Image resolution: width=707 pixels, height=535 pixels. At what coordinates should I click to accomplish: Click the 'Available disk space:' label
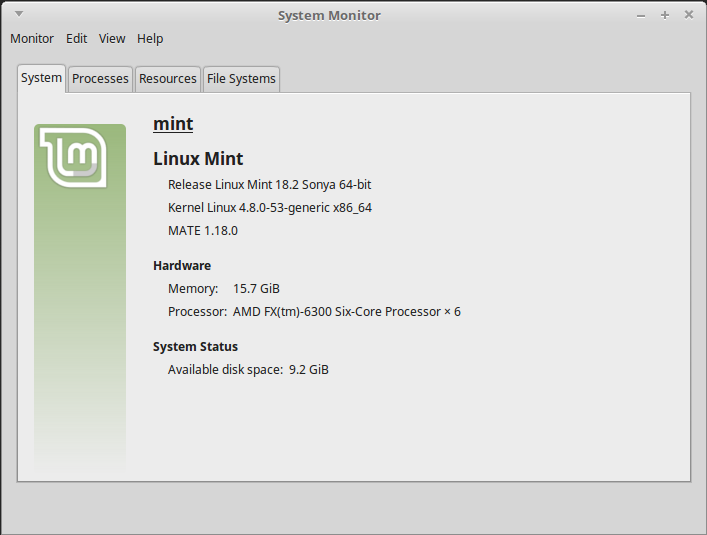[x=225, y=370]
